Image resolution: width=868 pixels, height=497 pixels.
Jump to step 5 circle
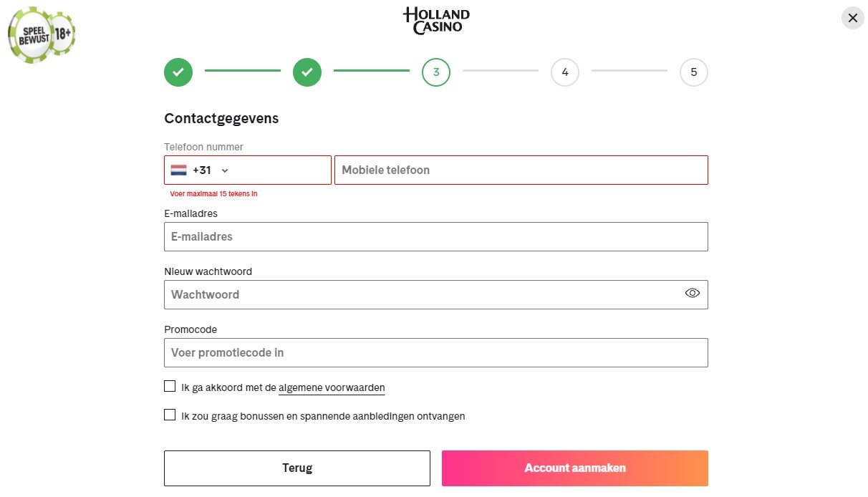tap(693, 72)
